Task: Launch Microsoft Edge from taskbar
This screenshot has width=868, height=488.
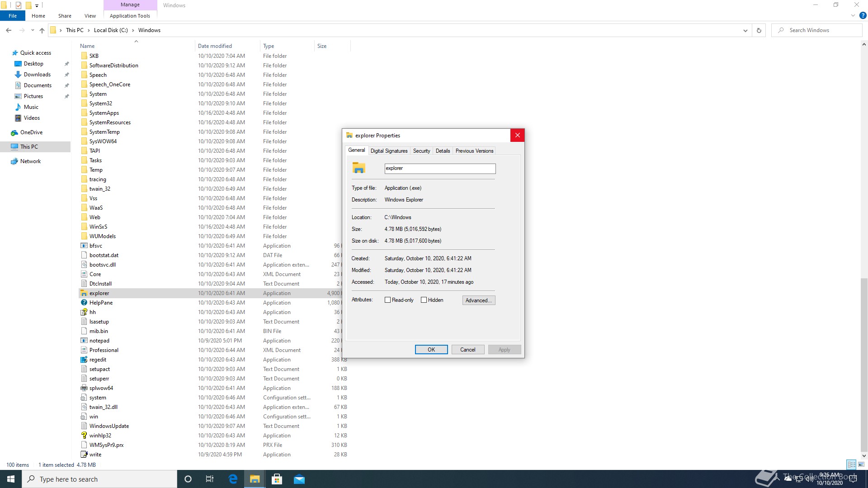Action: pos(233,479)
